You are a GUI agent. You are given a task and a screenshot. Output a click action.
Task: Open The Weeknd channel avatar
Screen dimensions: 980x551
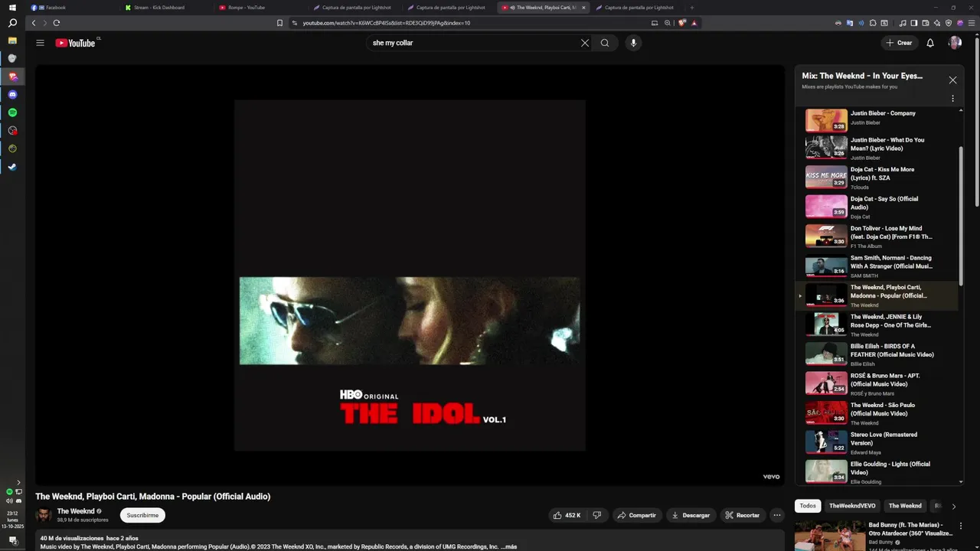pos(44,515)
